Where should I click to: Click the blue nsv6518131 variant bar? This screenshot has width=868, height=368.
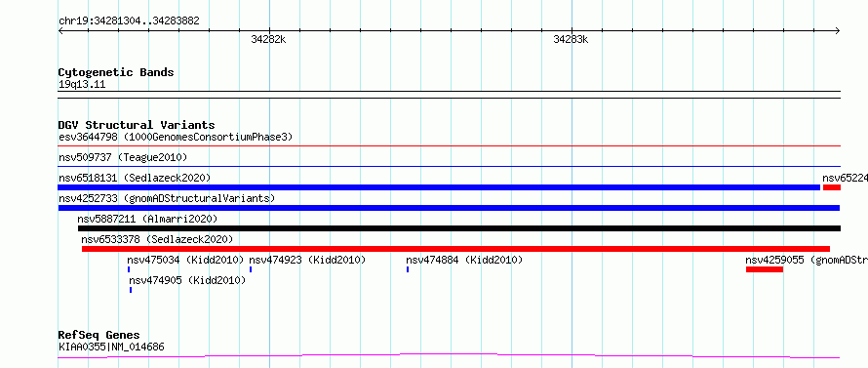click(x=439, y=187)
